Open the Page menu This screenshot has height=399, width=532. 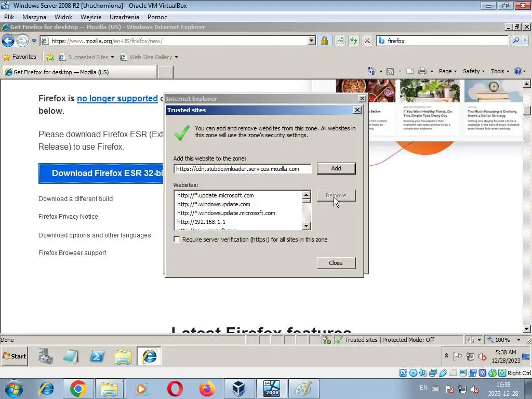(447, 71)
